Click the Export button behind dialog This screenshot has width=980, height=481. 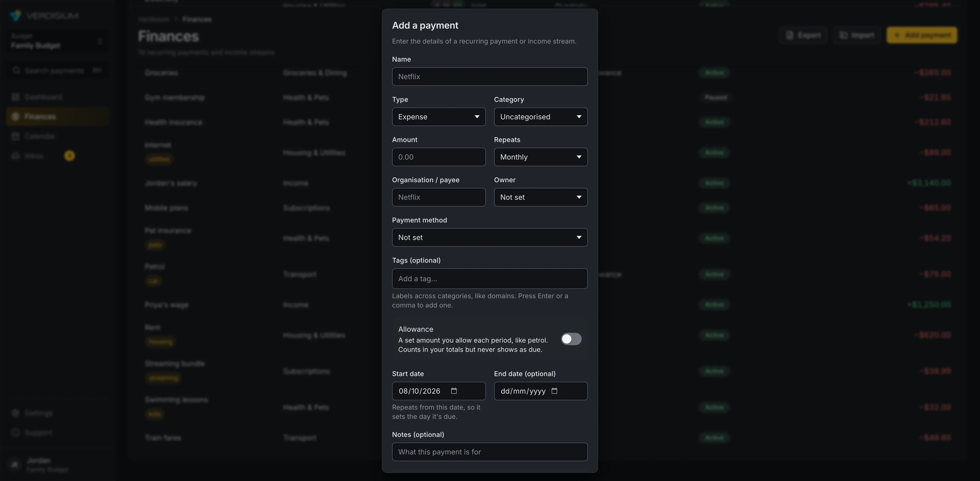pos(803,35)
